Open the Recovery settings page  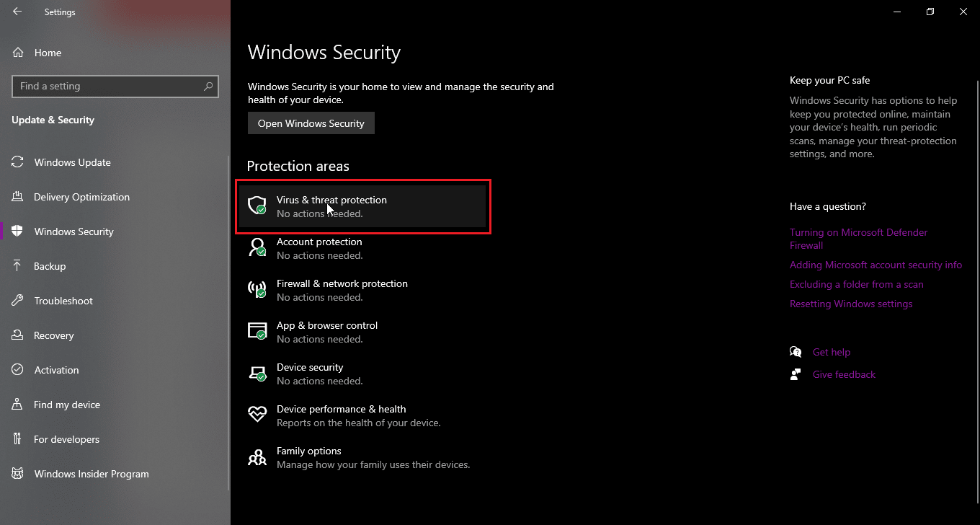tap(53, 335)
